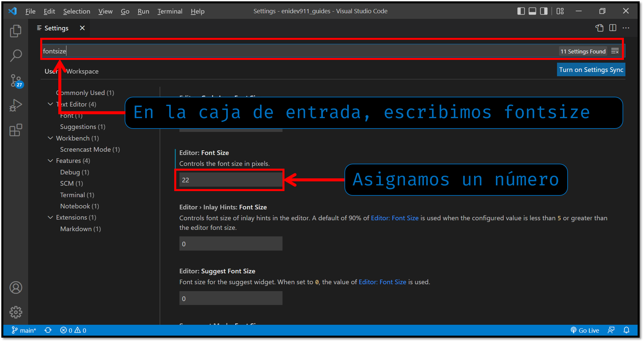Open the Manage gear icon
644x342 pixels.
pos(15,312)
